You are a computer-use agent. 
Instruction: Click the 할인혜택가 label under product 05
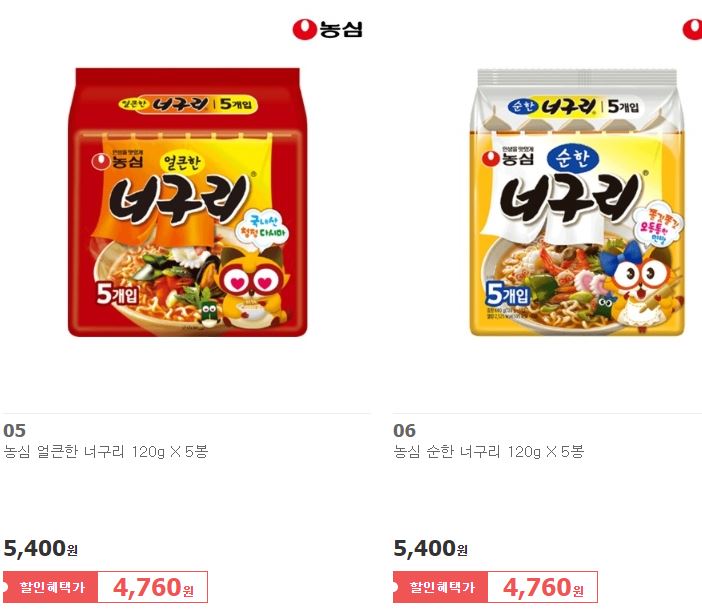click(51, 587)
